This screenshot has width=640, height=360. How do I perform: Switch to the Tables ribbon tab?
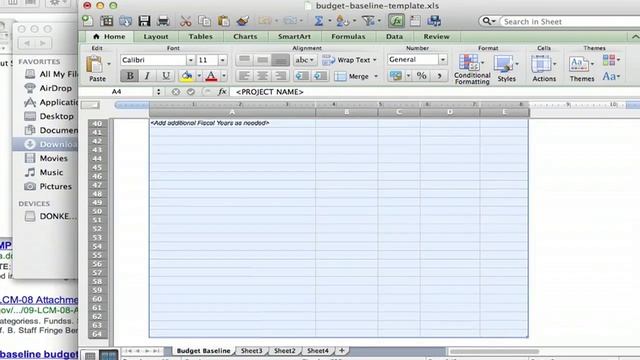point(200,37)
